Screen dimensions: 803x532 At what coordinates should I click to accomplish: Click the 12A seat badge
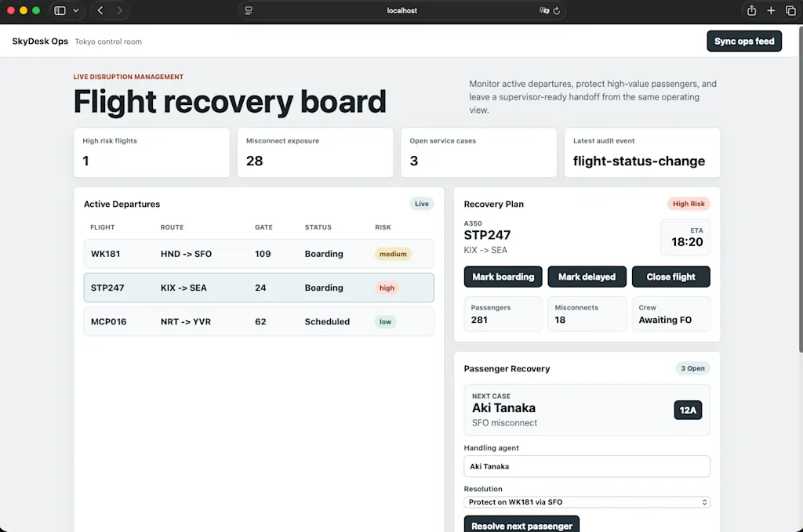688,410
